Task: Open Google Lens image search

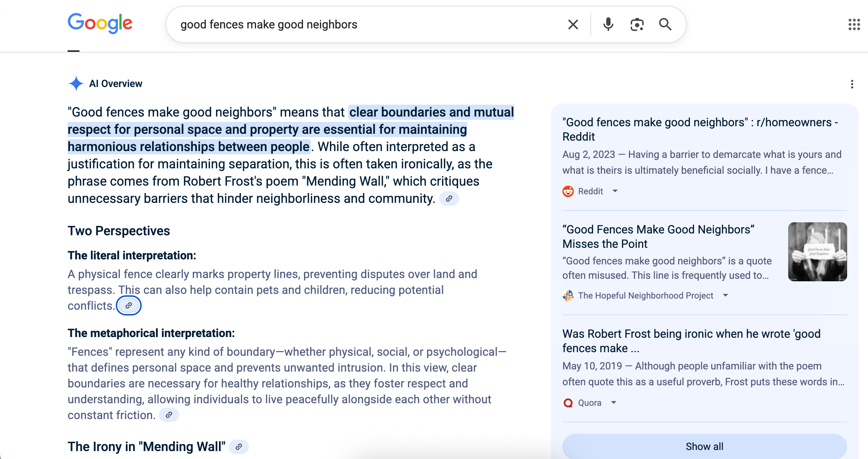Action: (x=637, y=24)
